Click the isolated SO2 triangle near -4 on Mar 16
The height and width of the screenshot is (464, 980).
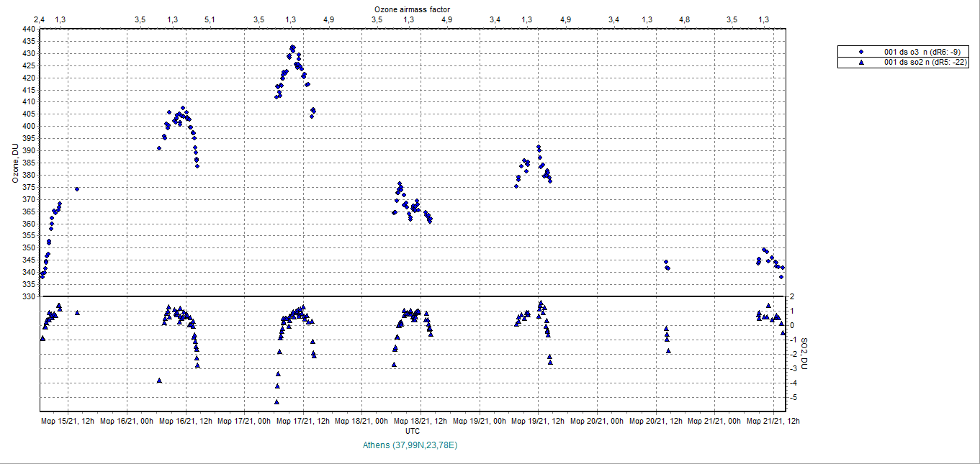click(159, 380)
